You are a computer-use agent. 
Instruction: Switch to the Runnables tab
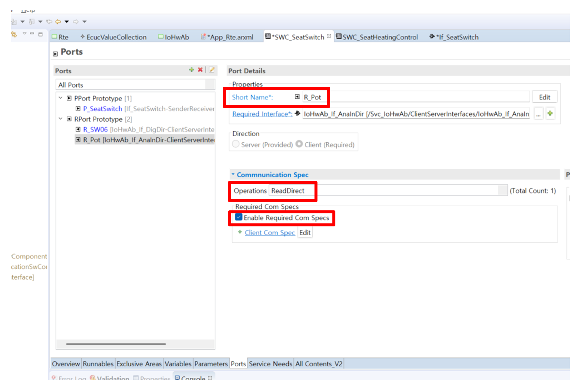98,364
